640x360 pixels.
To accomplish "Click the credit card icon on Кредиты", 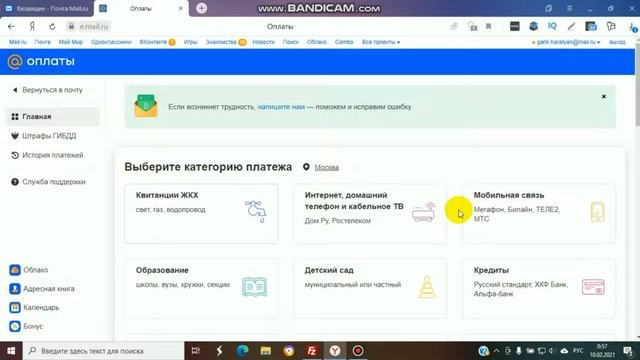I will pyautogui.click(x=593, y=287).
